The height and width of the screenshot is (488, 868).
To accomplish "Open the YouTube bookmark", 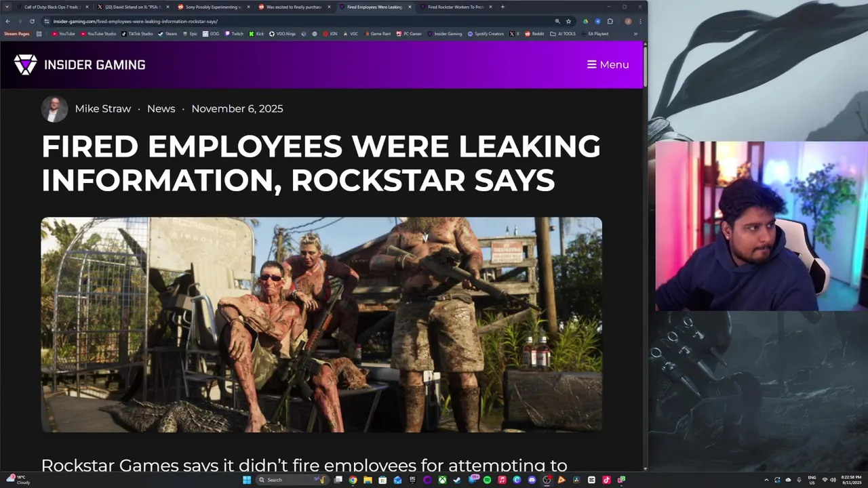I will click(64, 33).
